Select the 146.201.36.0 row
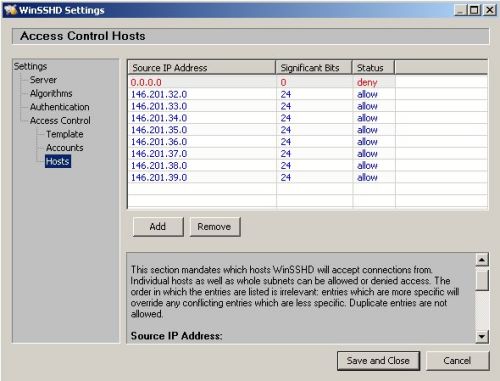The width and height of the screenshot is (500, 381). click(308, 142)
